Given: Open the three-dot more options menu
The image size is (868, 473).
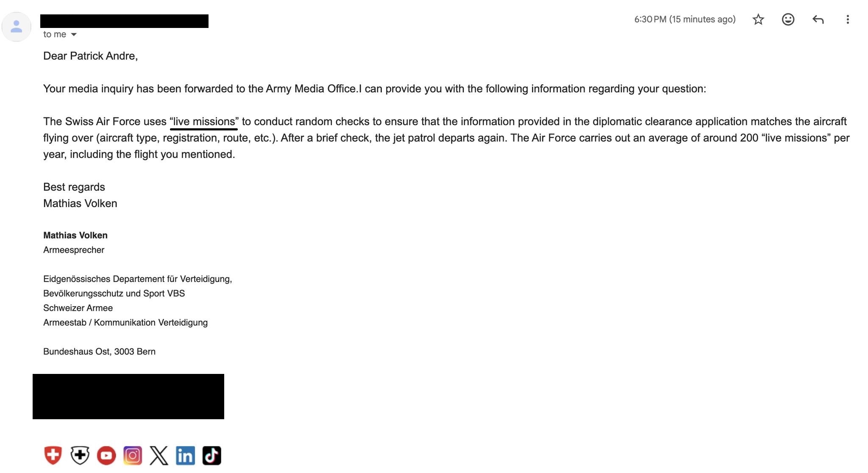Looking at the screenshot, I should coord(847,19).
